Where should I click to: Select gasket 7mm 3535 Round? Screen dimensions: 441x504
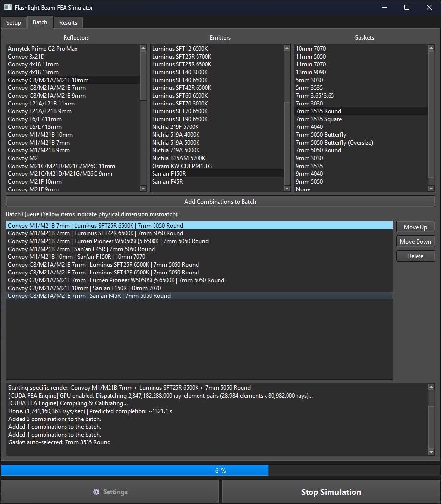click(x=361, y=111)
